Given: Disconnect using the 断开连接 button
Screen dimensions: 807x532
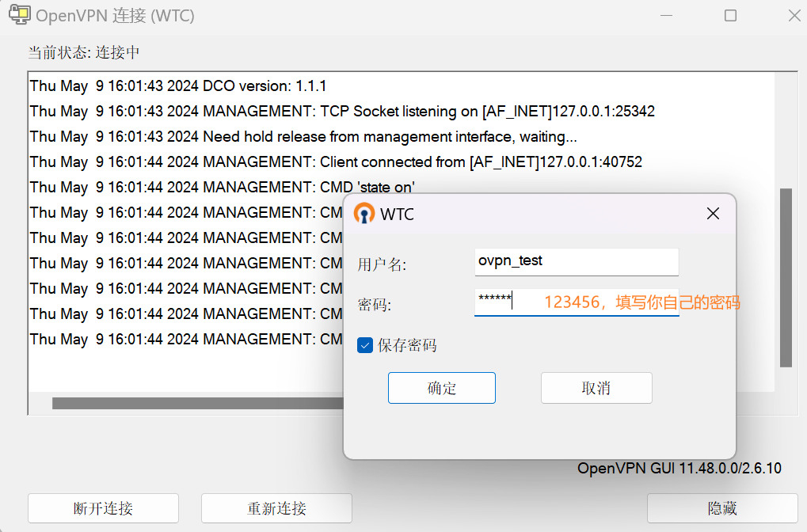Looking at the screenshot, I should tap(103, 508).
